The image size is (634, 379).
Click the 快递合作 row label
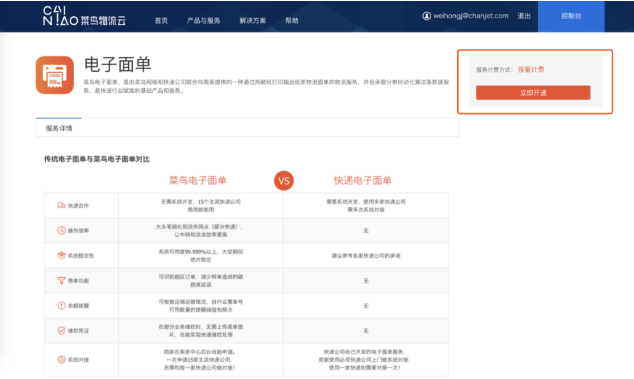pos(78,205)
